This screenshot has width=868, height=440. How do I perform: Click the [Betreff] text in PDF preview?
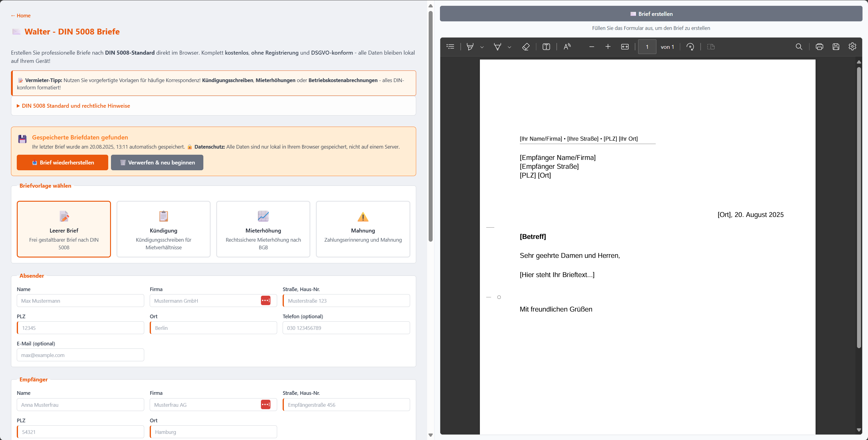533,237
